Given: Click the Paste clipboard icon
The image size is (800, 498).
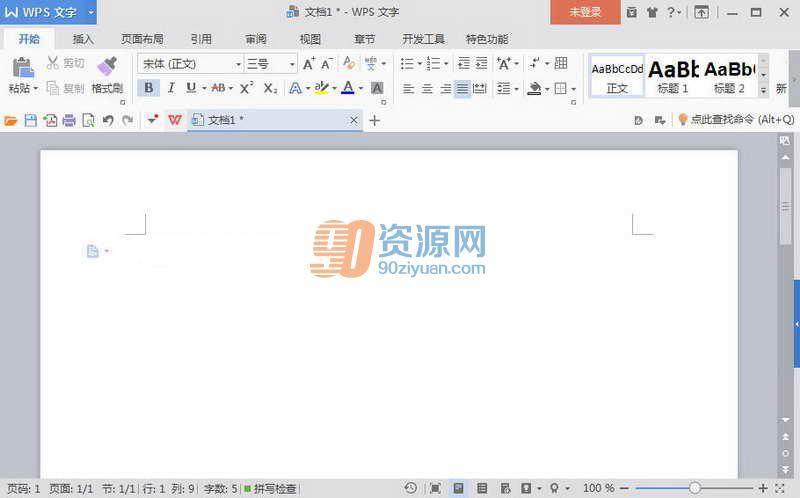Looking at the screenshot, I should point(23,67).
